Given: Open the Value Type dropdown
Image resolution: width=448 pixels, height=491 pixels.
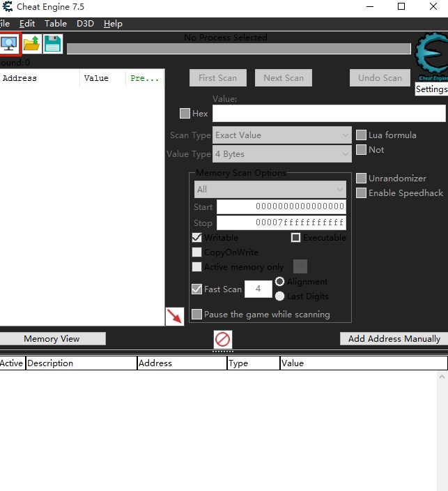Looking at the screenshot, I should point(282,153).
